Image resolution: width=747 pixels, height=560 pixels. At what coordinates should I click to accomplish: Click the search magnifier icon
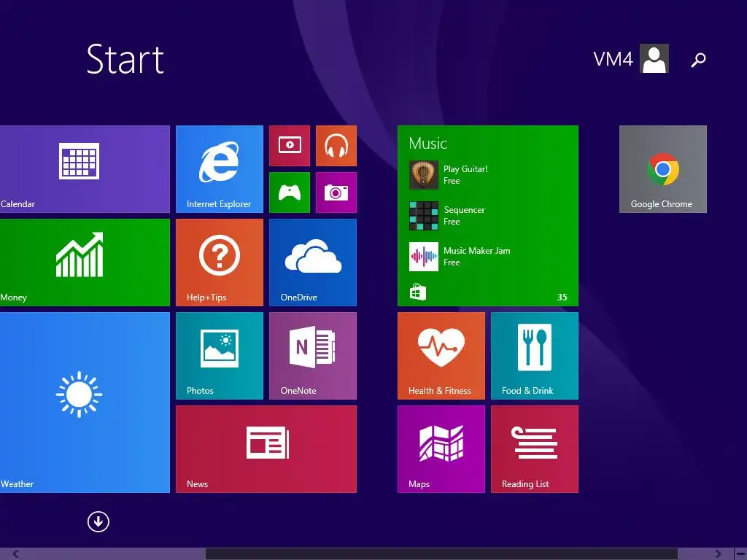(698, 60)
